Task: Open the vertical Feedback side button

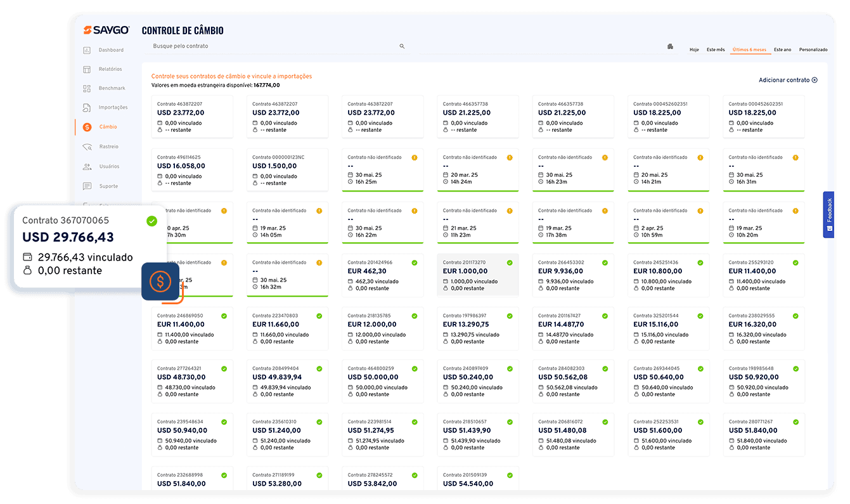Action: click(829, 214)
